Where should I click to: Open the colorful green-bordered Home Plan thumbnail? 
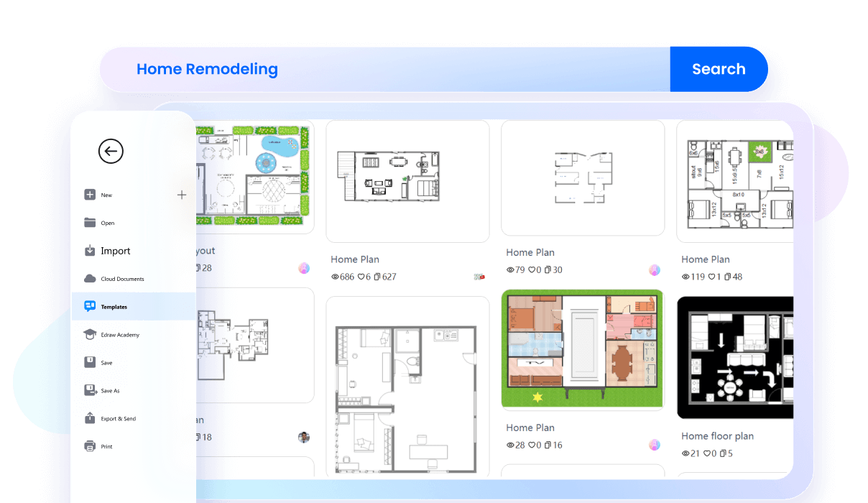tap(583, 350)
